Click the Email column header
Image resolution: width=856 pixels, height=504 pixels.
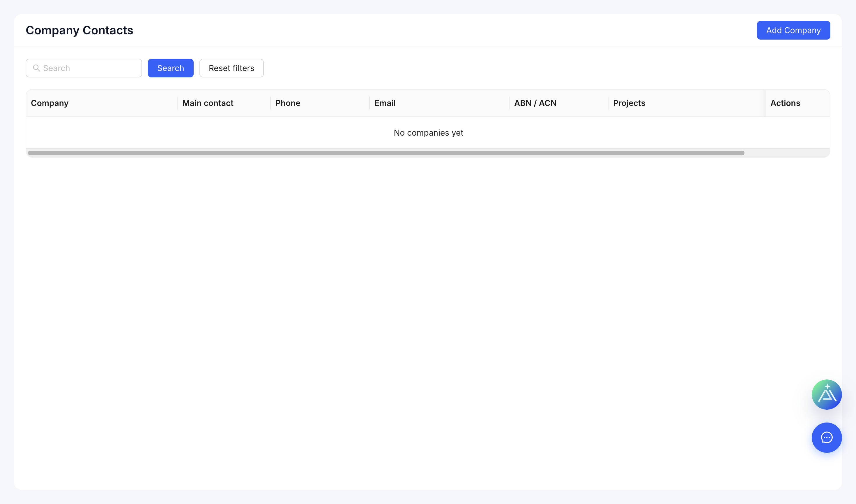click(439, 103)
